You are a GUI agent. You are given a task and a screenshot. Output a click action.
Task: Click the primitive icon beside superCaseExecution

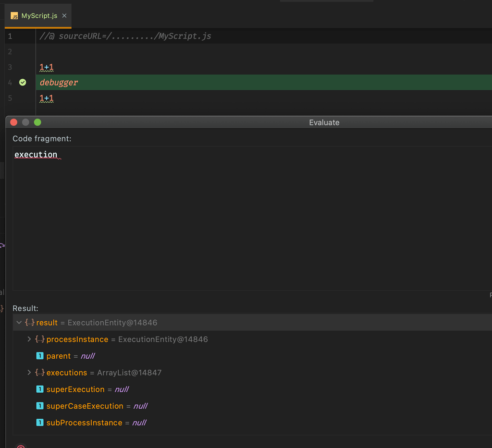click(x=40, y=406)
